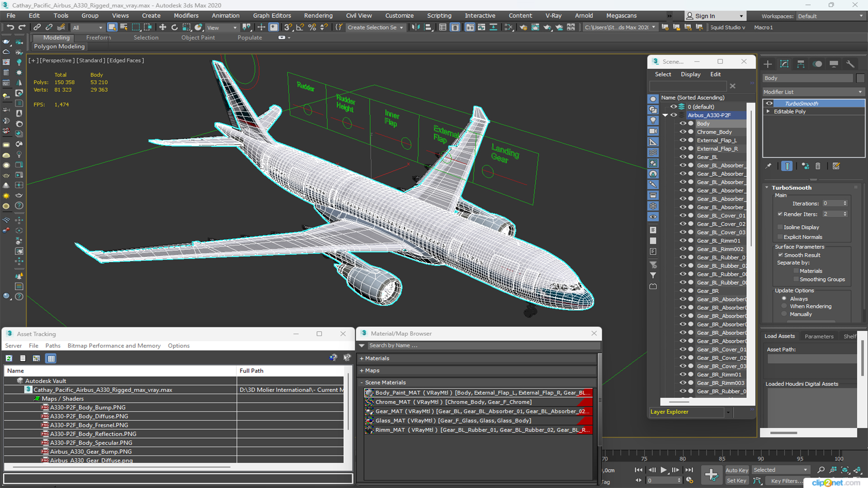
Task: Open the key mode Selected dropdown
Action: coord(780,470)
